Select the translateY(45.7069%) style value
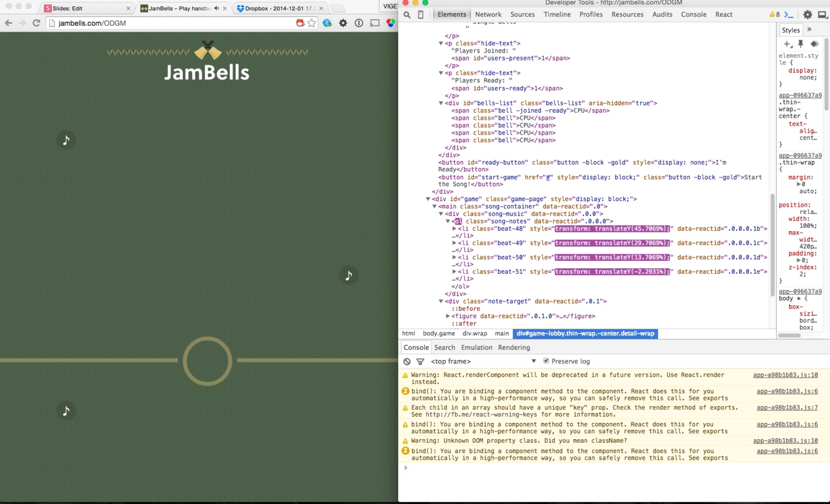 (x=612, y=228)
